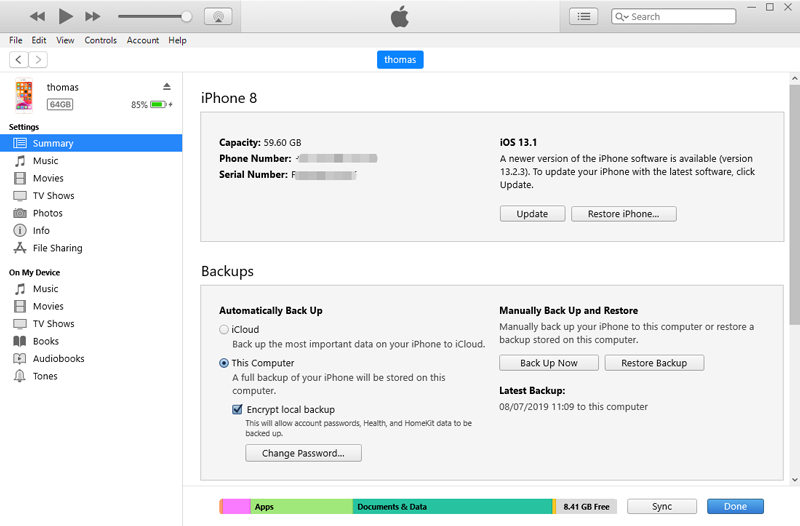The height and width of the screenshot is (526, 800).
Task: Click the Audiobooks icon
Action: [20, 359]
